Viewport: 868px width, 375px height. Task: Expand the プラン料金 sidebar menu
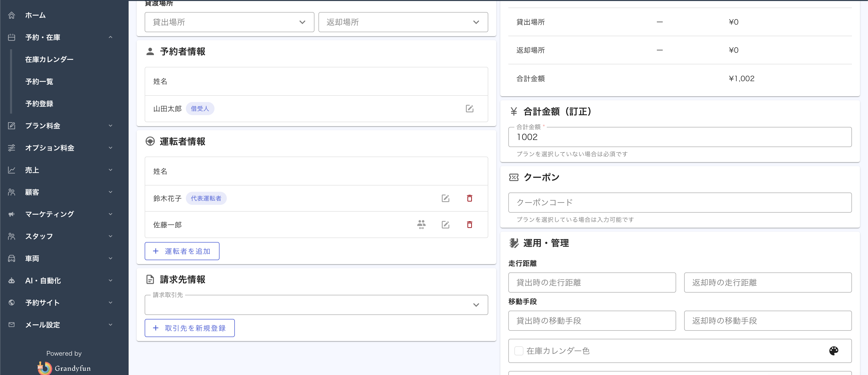coord(60,126)
